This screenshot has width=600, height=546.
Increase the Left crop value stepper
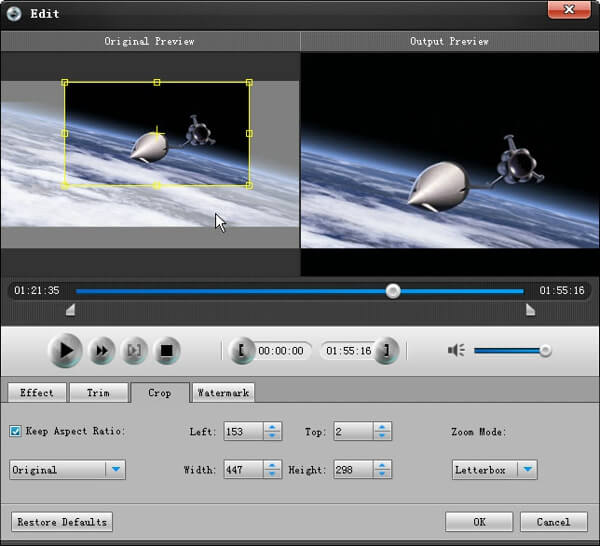point(272,427)
